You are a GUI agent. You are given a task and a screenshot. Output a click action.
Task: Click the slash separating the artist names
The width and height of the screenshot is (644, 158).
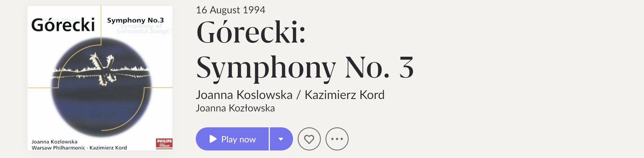pyautogui.click(x=299, y=95)
